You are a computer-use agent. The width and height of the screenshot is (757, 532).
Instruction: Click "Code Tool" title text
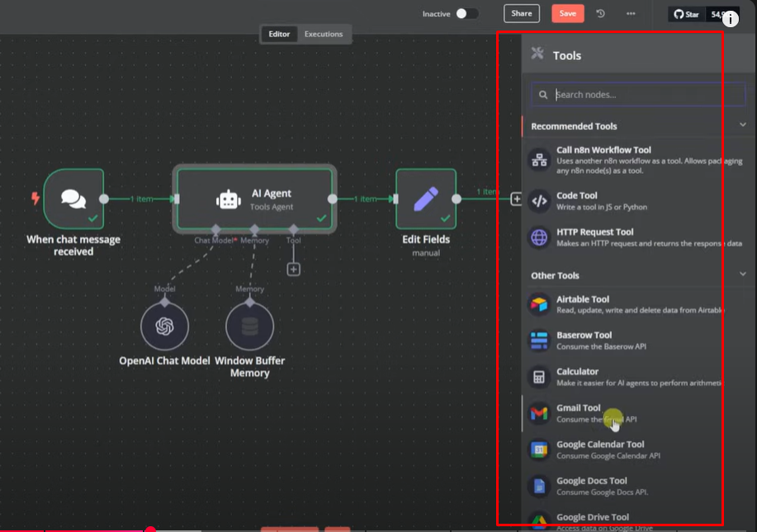pyautogui.click(x=576, y=195)
